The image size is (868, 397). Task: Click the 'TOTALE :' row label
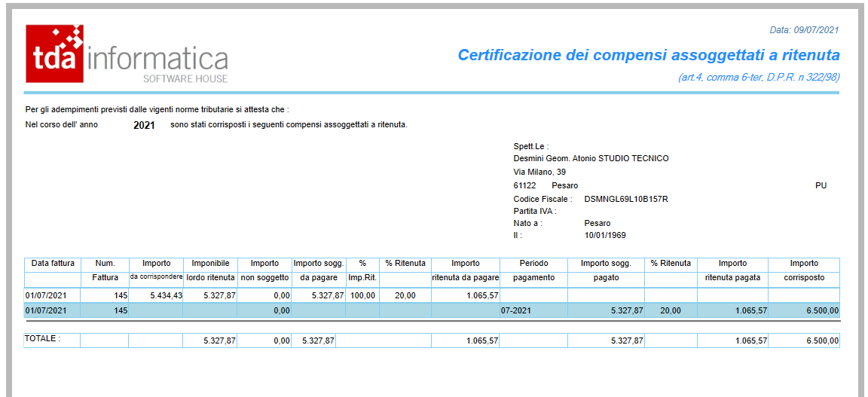tap(43, 337)
